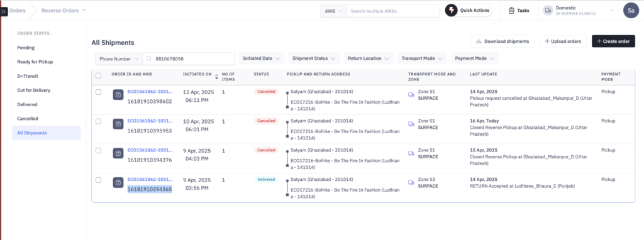Select all shipments with the header checkbox
Image resolution: width=644 pixels, height=240 pixels.
pos(99,75)
